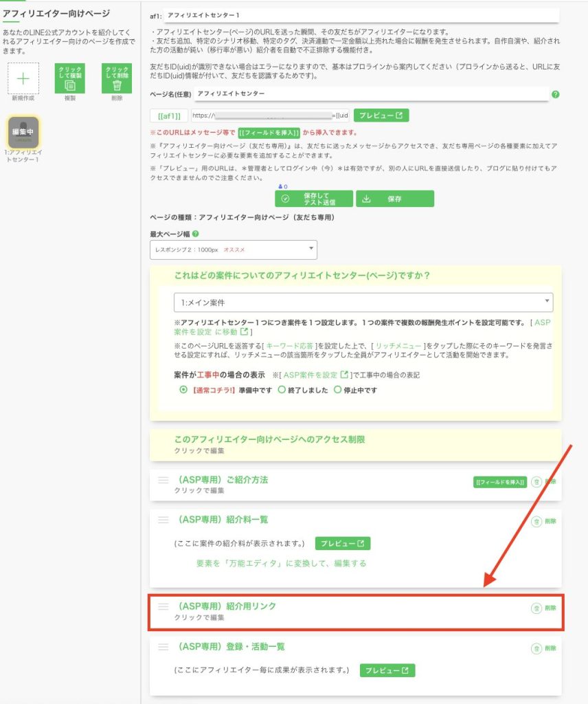Click the 新規作成 plus icon
588x704 pixels.
click(23, 78)
